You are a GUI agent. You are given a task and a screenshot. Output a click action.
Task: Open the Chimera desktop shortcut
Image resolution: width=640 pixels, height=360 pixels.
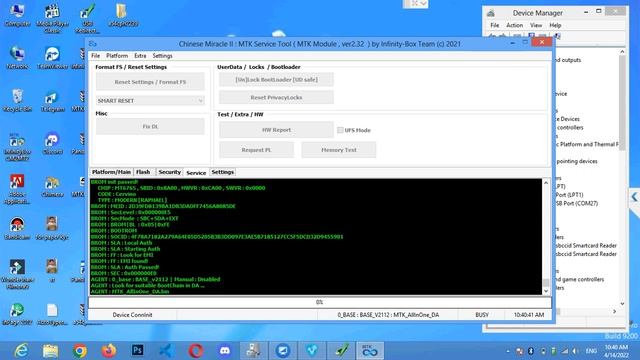click(x=52, y=186)
